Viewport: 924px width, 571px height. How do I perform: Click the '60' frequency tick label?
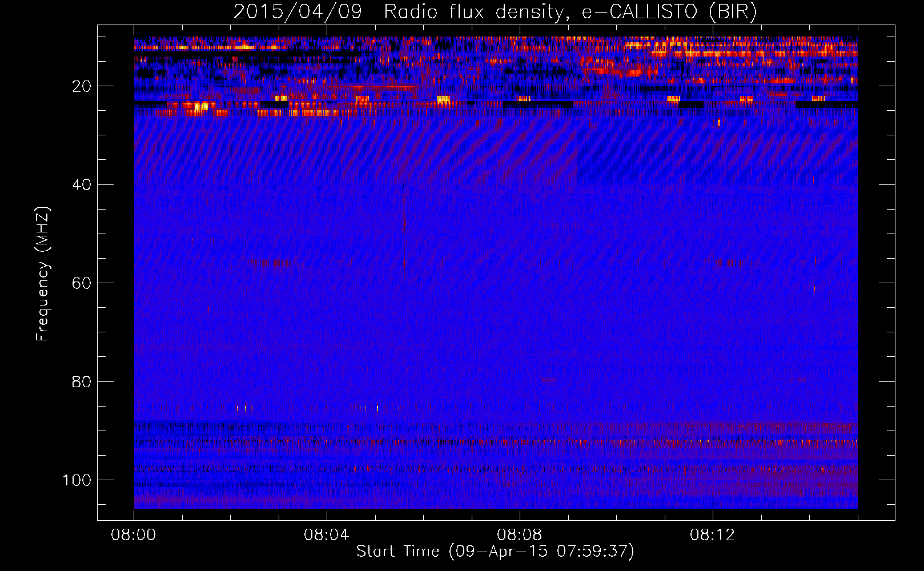coord(82,283)
